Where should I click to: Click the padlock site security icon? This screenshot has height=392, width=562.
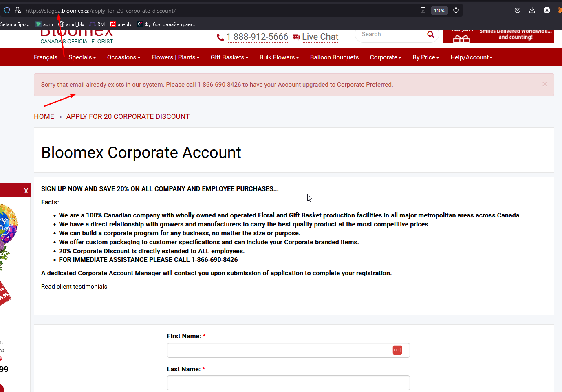(18, 10)
